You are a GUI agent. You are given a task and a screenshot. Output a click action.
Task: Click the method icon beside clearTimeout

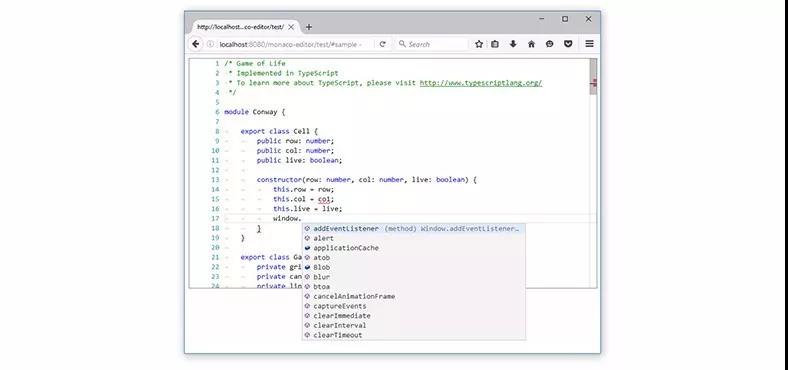point(308,335)
